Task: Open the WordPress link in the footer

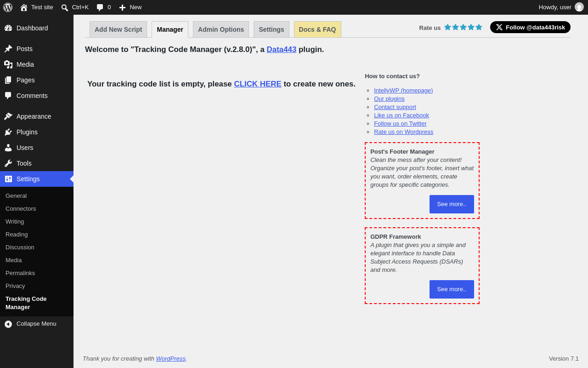Action: (x=171, y=359)
